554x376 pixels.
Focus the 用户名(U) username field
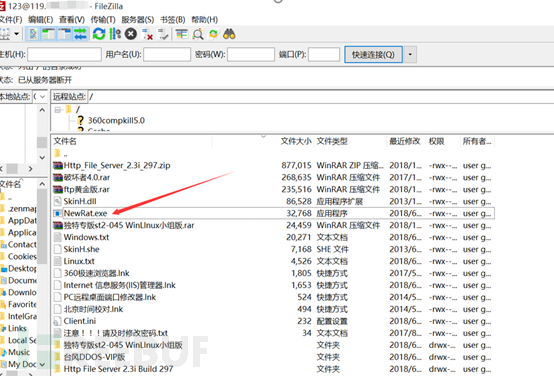click(167, 55)
